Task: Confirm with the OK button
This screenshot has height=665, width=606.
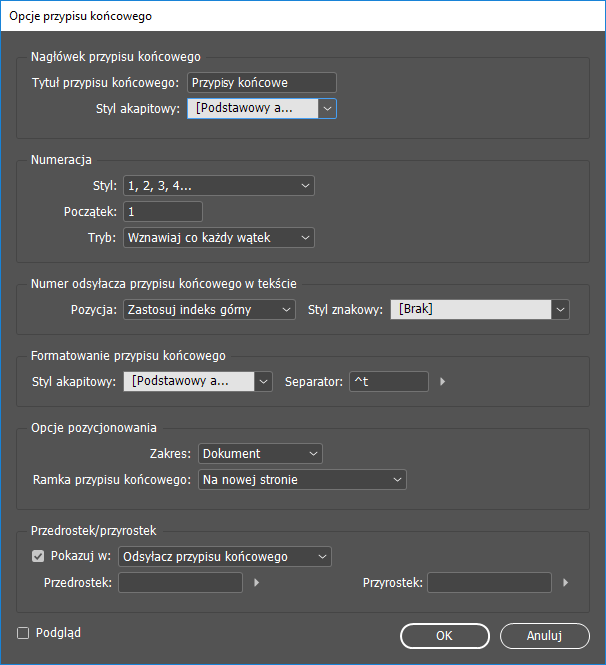Action: tap(445, 636)
